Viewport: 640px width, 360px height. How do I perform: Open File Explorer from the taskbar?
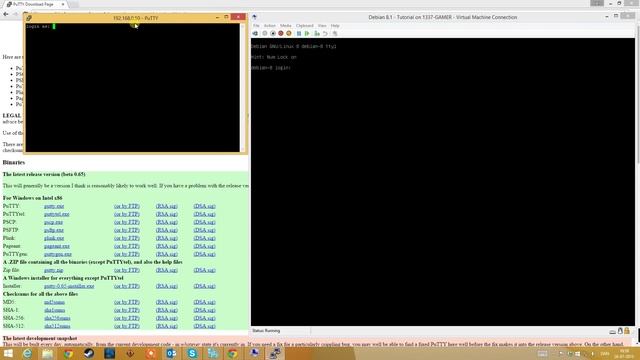click(x=47, y=353)
